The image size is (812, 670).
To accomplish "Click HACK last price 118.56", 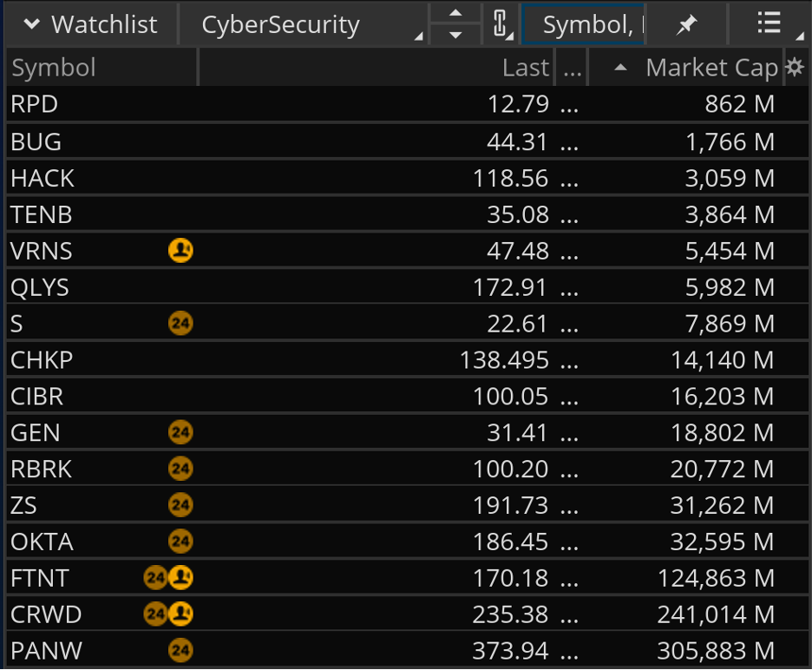I will click(x=511, y=178).
